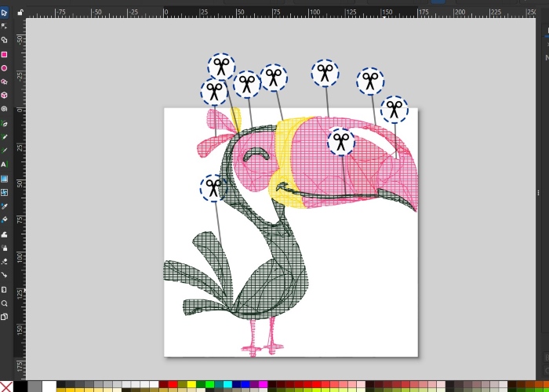Select the Node editing tool
Image resolution: width=549 pixels, height=392 pixels.
click(x=4, y=26)
